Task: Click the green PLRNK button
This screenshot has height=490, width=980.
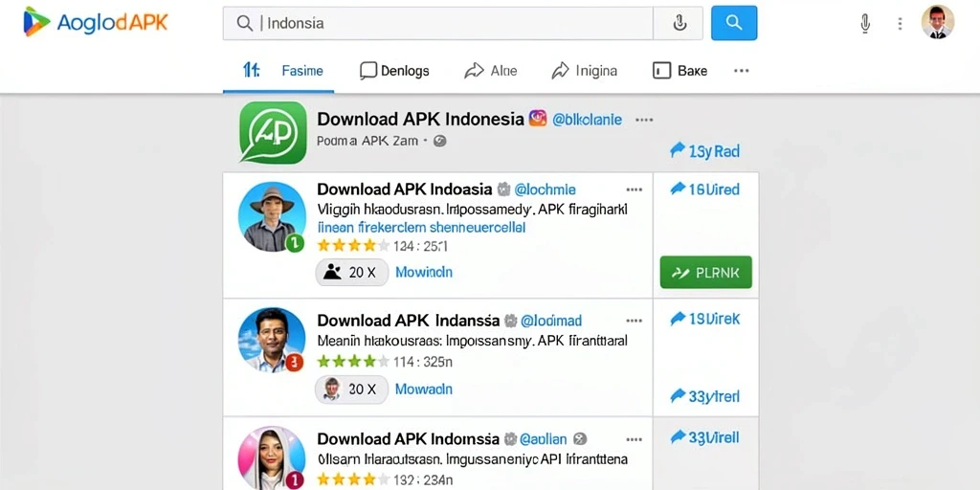Action: coord(705,273)
